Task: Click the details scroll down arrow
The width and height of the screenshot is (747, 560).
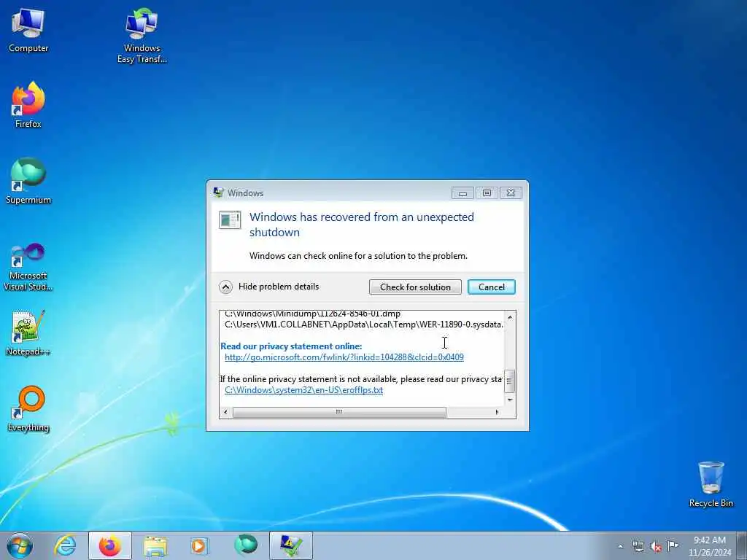Action: [x=510, y=400]
